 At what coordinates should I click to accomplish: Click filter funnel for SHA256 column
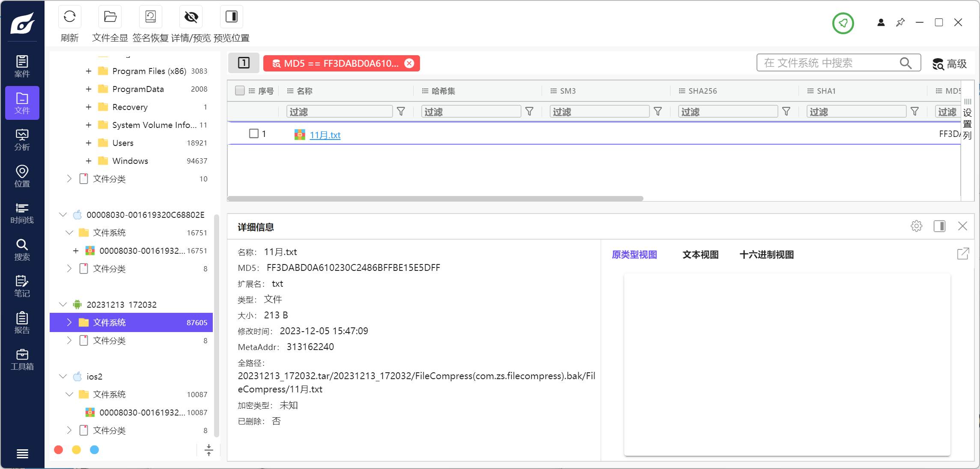786,112
